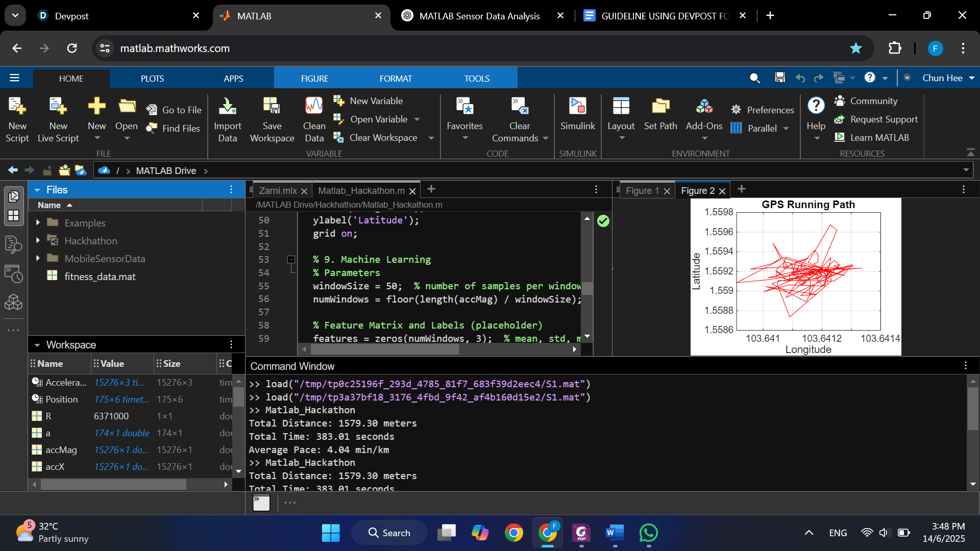
Task: Click the Set Path icon
Action: pyautogui.click(x=660, y=106)
